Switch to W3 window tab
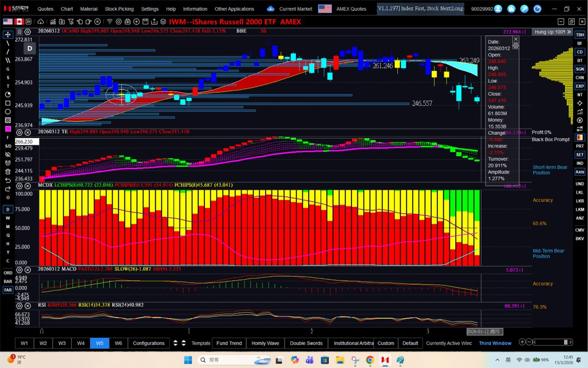 tap(62, 343)
